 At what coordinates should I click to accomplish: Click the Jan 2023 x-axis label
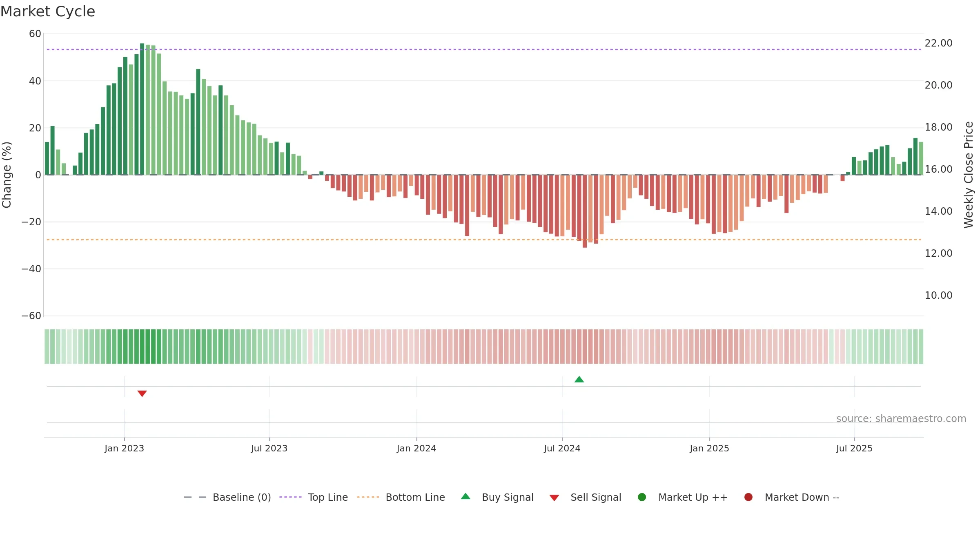pyautogui.click(x=124, y=448)
